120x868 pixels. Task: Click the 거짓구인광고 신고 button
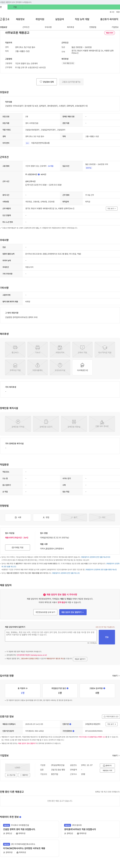111,716
